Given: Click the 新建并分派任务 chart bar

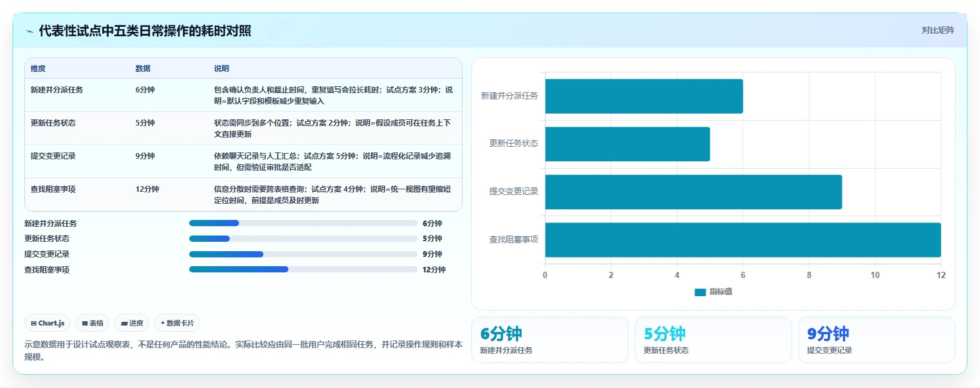Looking at the screenshot, I should 644,96.
